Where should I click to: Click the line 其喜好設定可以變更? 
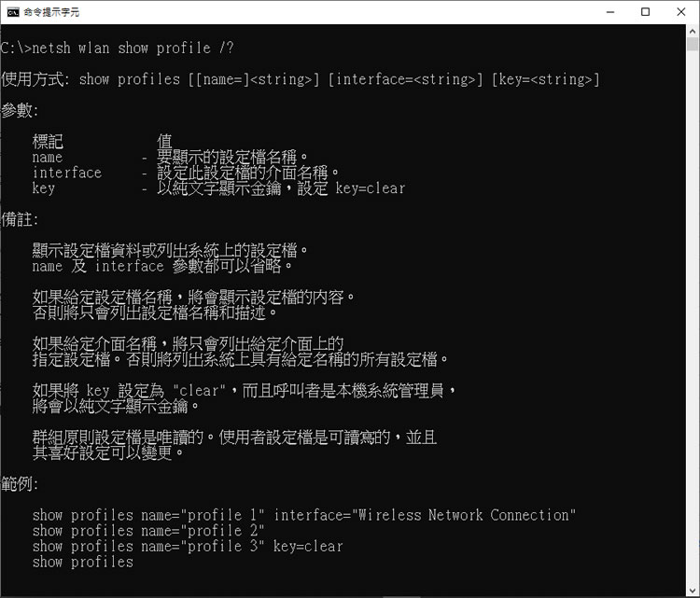(108, 453)
